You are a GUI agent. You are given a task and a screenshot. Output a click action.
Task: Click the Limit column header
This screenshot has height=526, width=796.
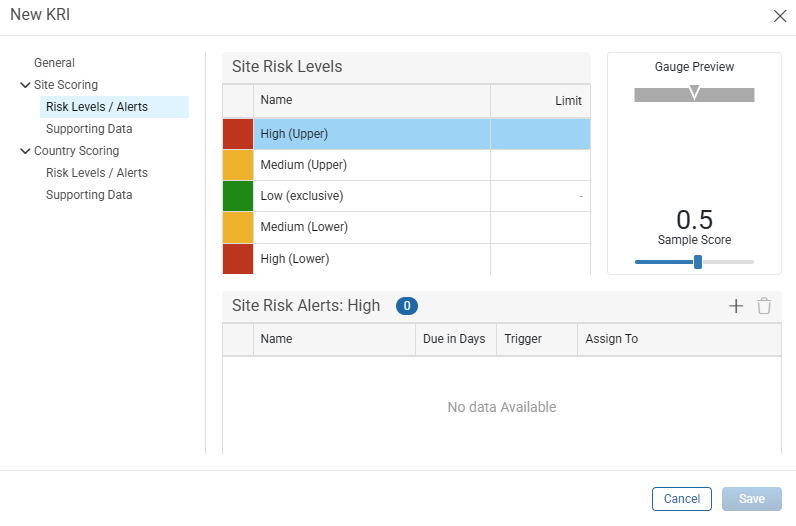pyautogui.click(x=541, y=101)
